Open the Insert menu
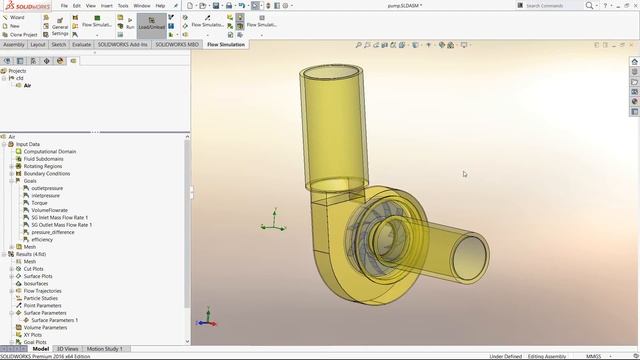 [107, 6]
